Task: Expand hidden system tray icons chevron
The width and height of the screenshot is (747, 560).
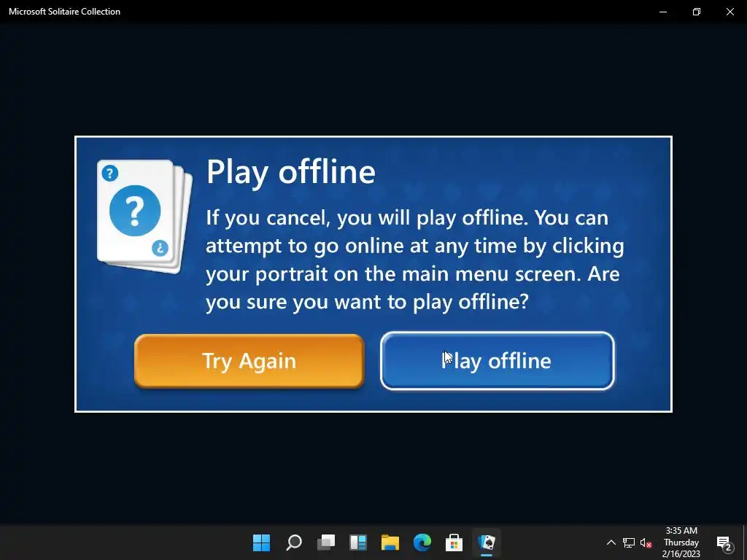Action: pos(611,542)
